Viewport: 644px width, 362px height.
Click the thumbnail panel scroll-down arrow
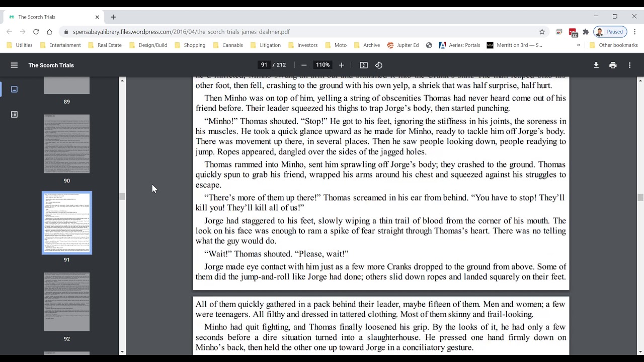122,351
